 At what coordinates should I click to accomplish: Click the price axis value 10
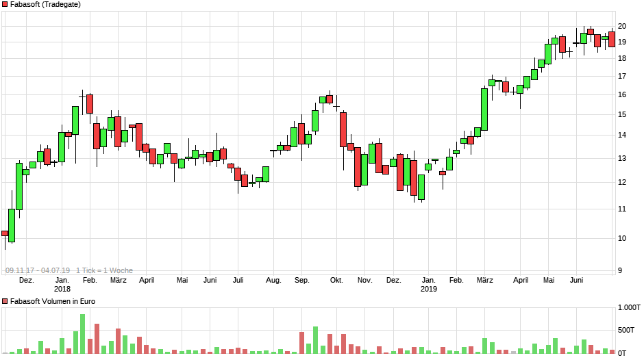[x=622, y=238]
